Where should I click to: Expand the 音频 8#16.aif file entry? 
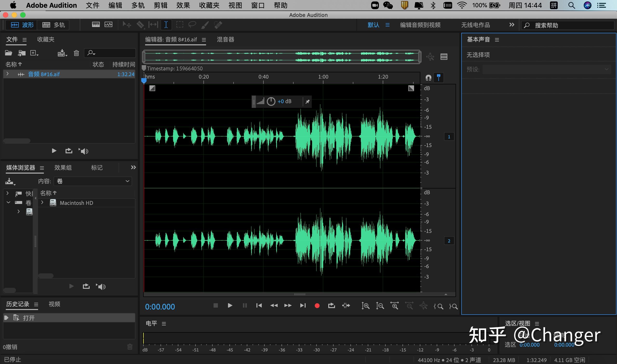click(x=8, y=74)
